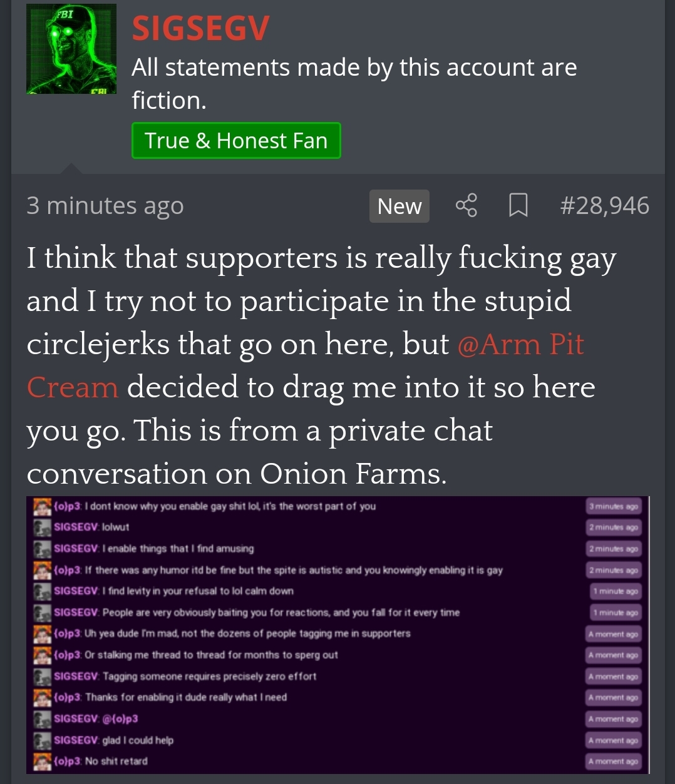Screen dimensions: 675x784
Task: Click the 3 minutes ago chat timestamp badge
Action: 614,506
